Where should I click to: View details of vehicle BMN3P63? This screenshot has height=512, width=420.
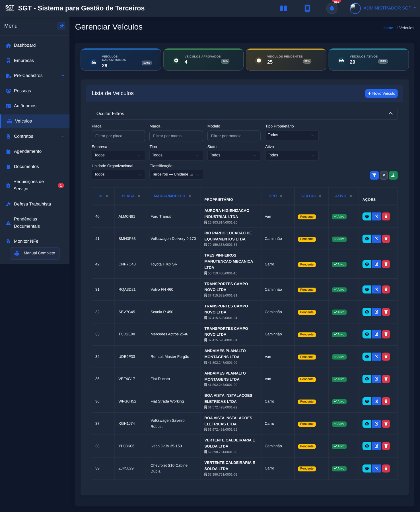[367, 239]
